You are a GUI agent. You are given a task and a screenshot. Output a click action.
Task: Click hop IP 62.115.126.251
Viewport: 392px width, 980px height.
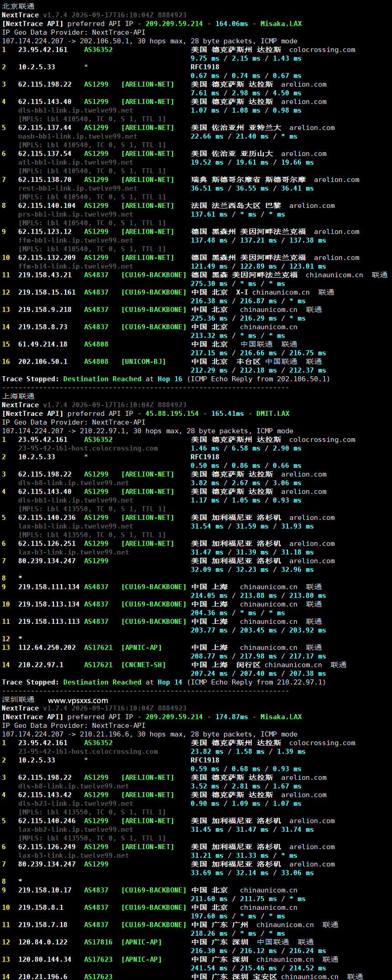click(47, 544)
